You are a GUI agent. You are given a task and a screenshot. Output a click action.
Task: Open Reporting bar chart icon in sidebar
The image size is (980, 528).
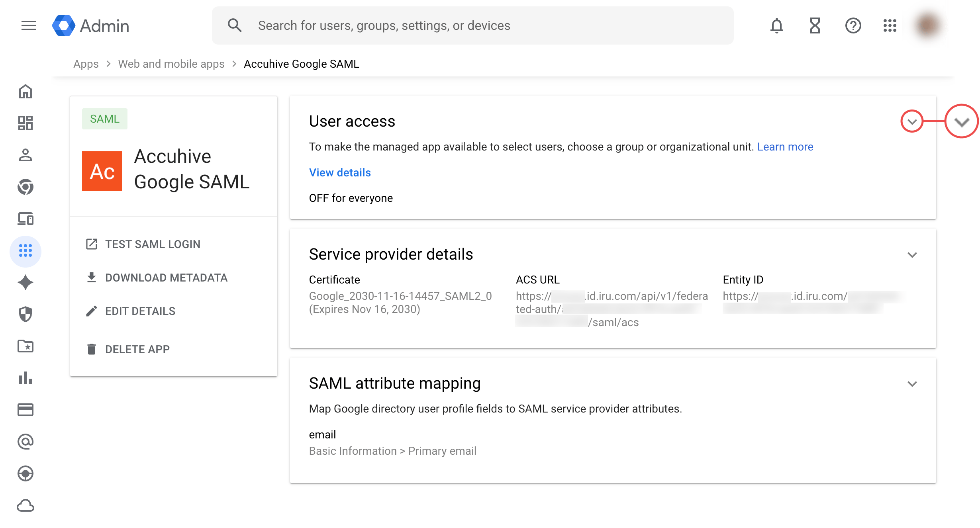coord(25,378)
